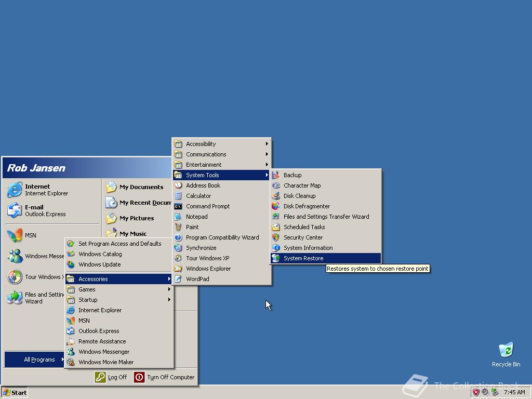Viewport: 532px width, 399px height.
Task: Click the Start button
Action: tap(14, 393)
